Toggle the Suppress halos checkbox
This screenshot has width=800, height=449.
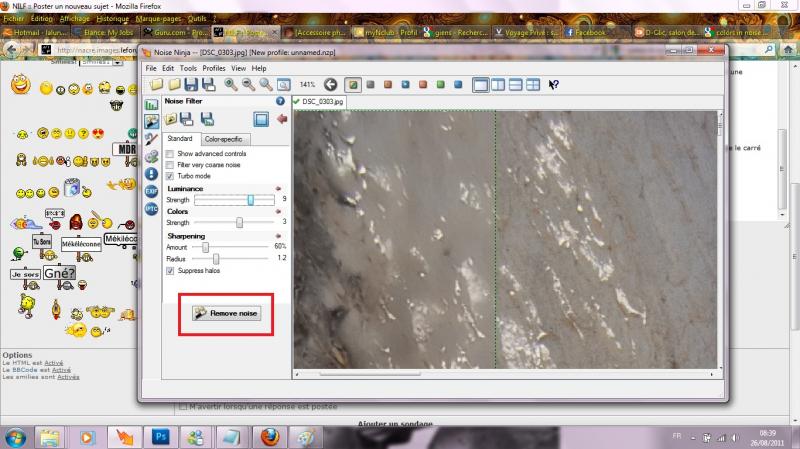170,271
